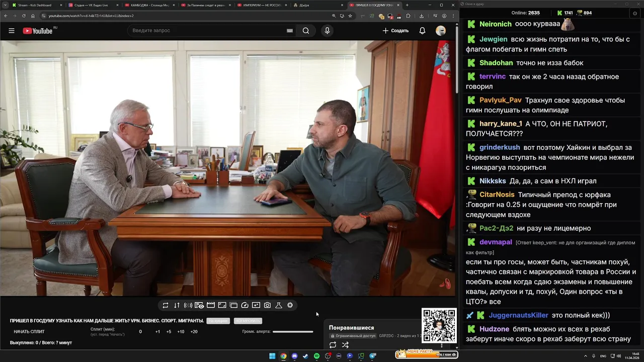Click the up-down arrows sort icon
The height and width of the screenshot is (362, 644).
177,305
